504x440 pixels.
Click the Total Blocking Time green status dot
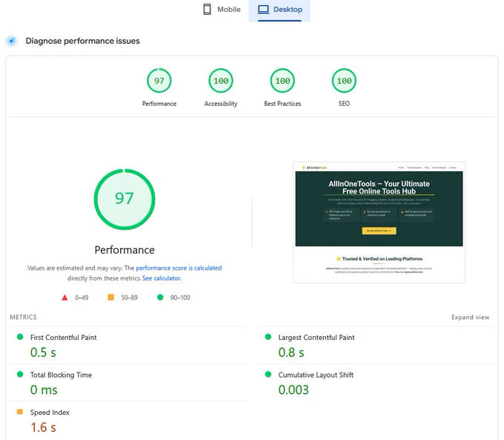20,374
